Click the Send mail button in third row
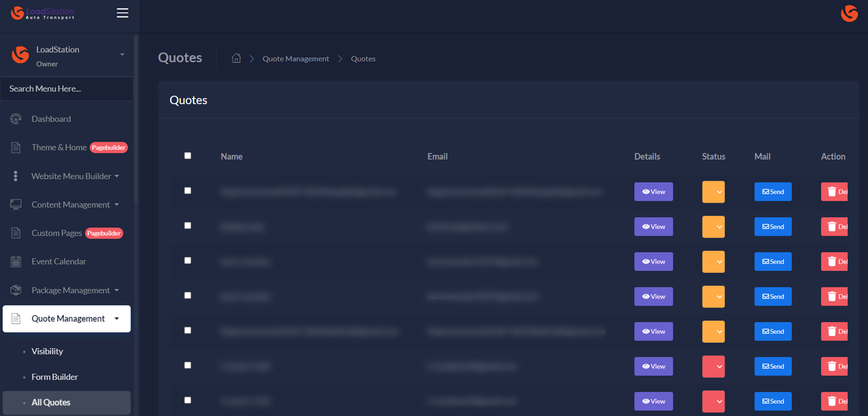This screenshot has width=868, height=416. [x=773, y=262]
